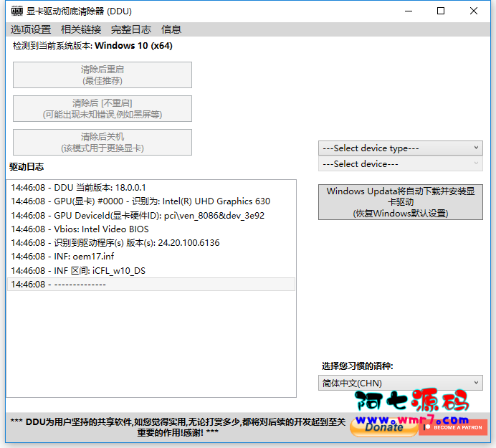The image size is (496, 448).
Task: Click Windows Update 恢复默认设置 button
Action: [401, 202]
